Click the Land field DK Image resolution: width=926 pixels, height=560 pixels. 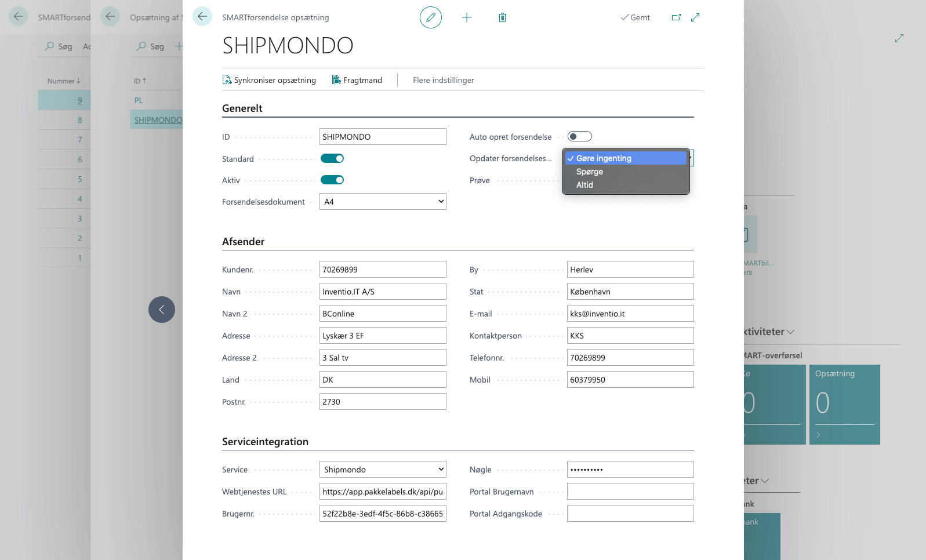[x=383, y=380]
